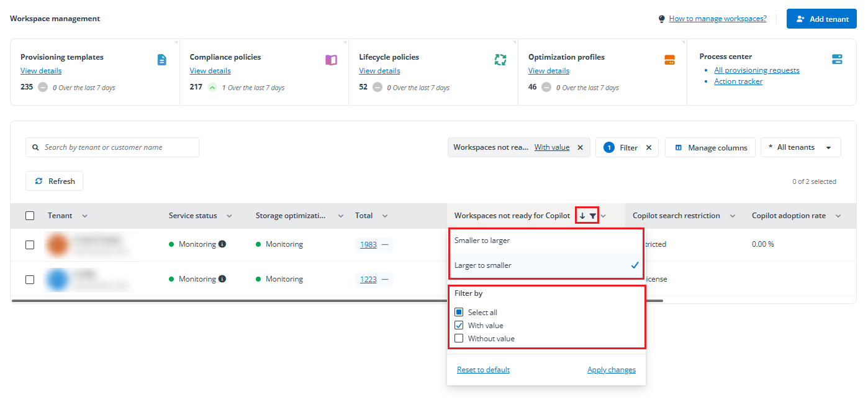The width and height of the screenshot is (868, 404).
Task: Select Larger to smaller sort option
Action: (546, 265)
